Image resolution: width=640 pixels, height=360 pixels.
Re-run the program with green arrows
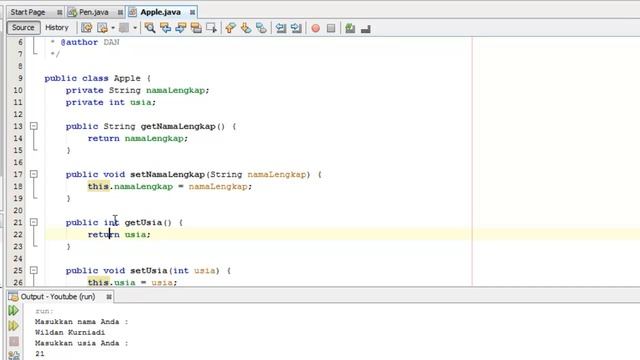point(13,311)
